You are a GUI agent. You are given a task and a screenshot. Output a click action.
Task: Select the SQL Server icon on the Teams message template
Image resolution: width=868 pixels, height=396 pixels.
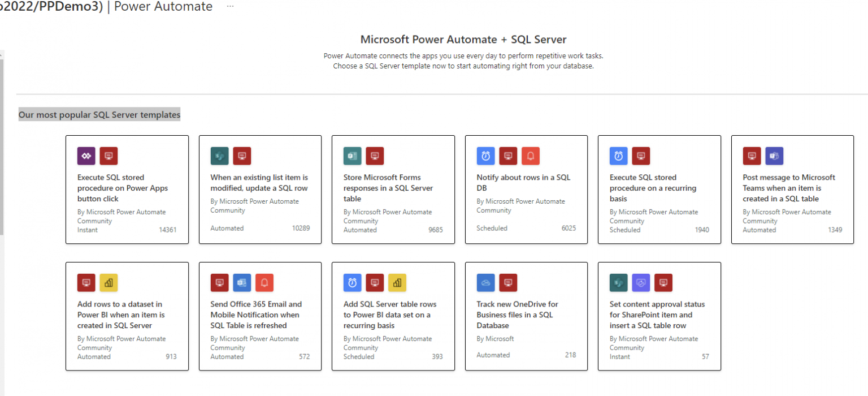pos(752,156)
